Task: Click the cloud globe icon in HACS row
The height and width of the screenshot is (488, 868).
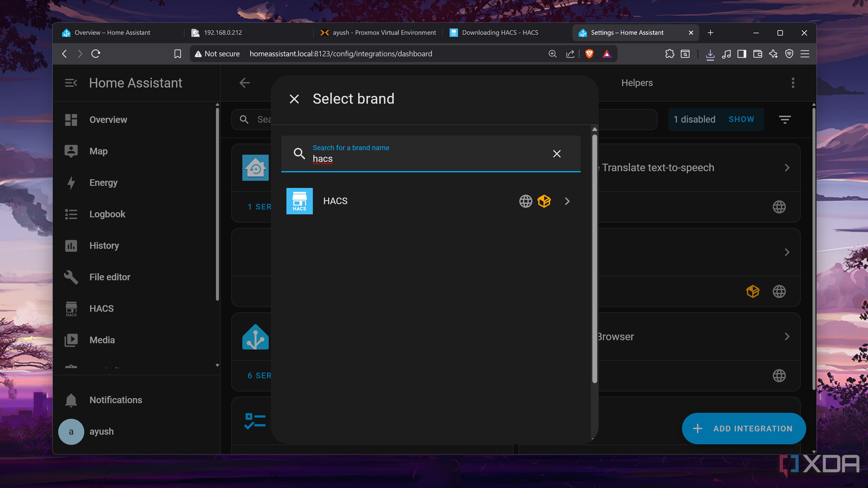Action: (x=525, y=201)
